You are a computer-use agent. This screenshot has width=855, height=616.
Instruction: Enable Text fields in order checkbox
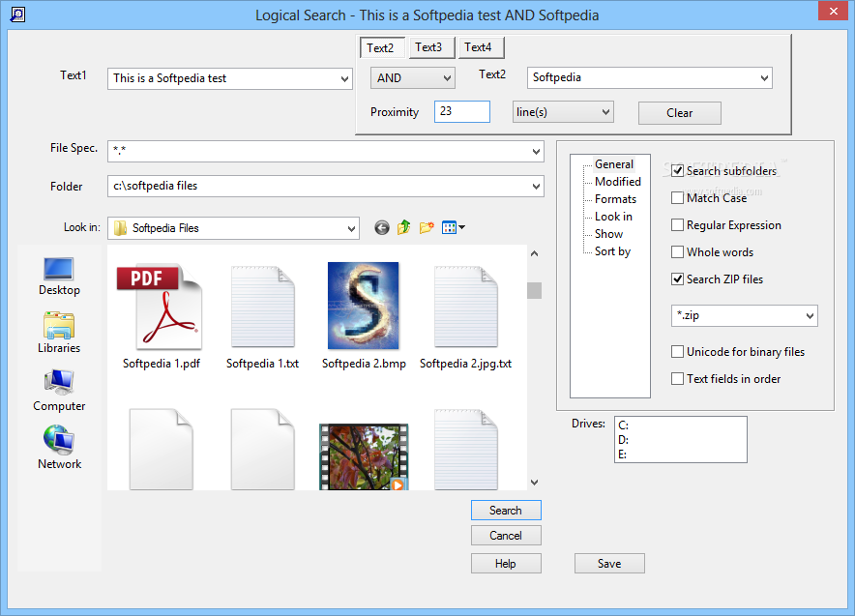(x=677, y=378)
